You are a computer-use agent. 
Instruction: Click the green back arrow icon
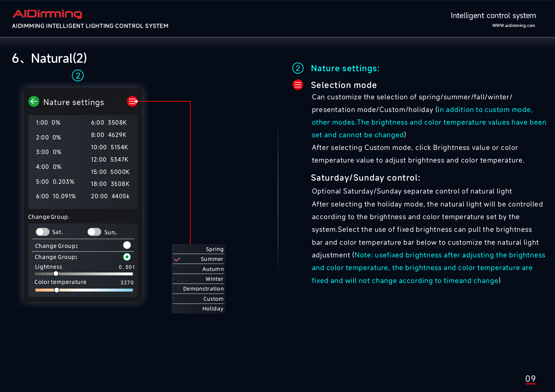34,101
